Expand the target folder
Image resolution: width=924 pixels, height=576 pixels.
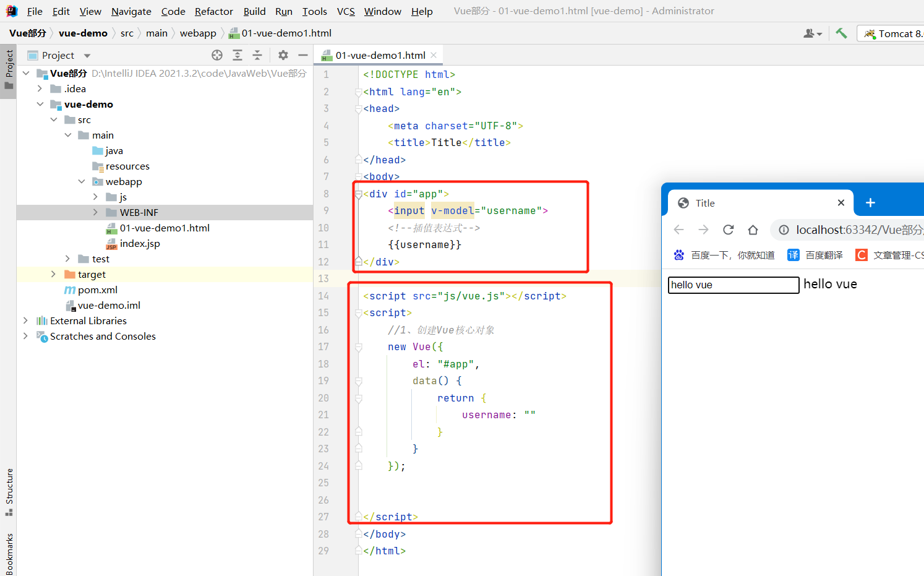click(x=54, y=274)
